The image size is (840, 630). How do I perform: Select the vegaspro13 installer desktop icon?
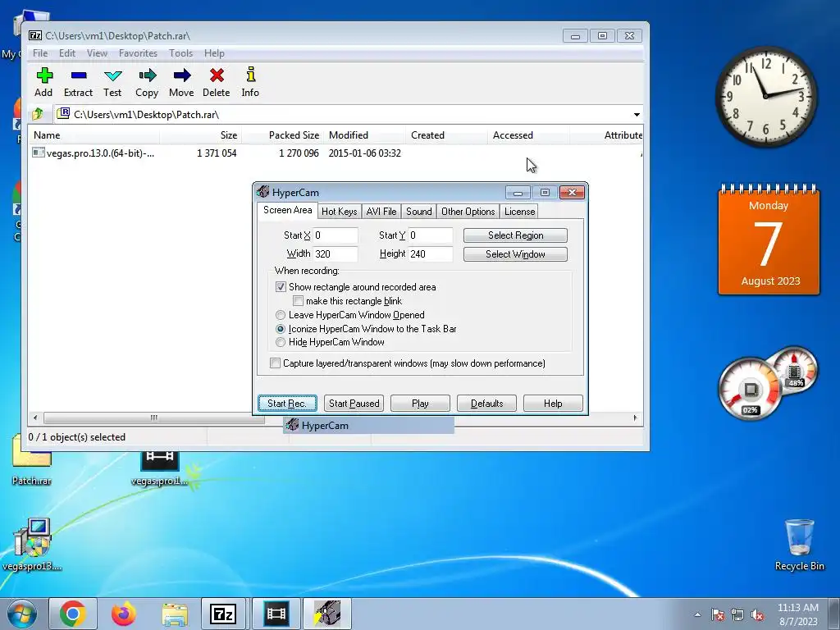click(32, 545)
